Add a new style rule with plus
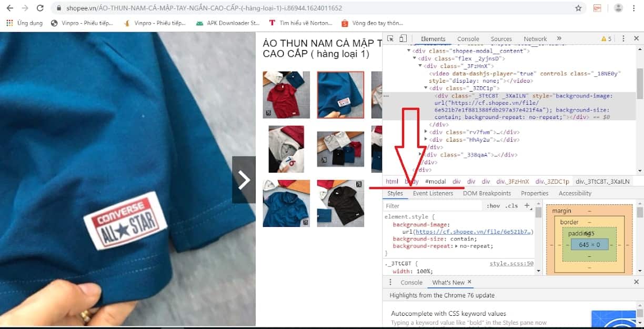 point(527,206)
